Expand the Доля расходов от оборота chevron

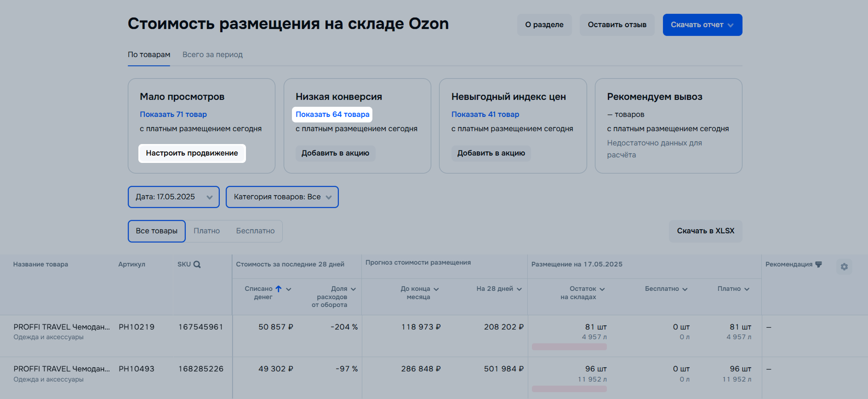point(353,289)
